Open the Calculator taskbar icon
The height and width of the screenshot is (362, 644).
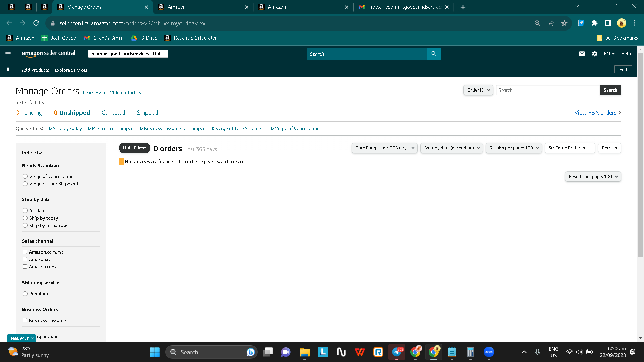click(470, 352)
